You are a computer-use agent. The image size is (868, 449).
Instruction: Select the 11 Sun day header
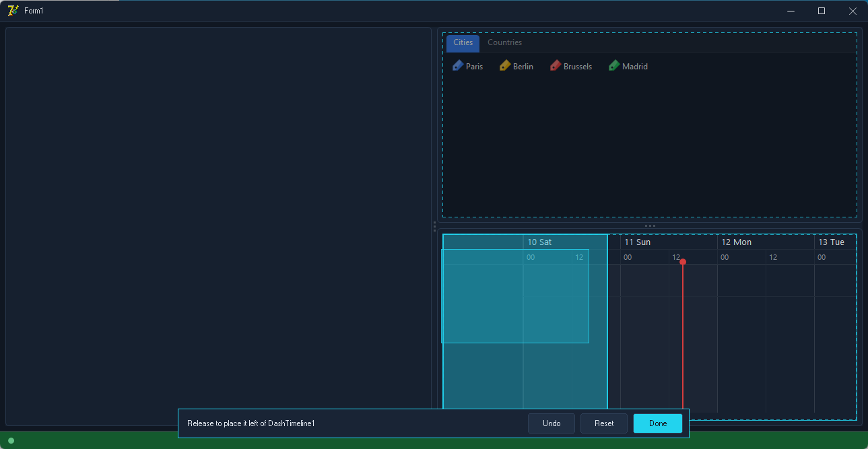(637, 242)
